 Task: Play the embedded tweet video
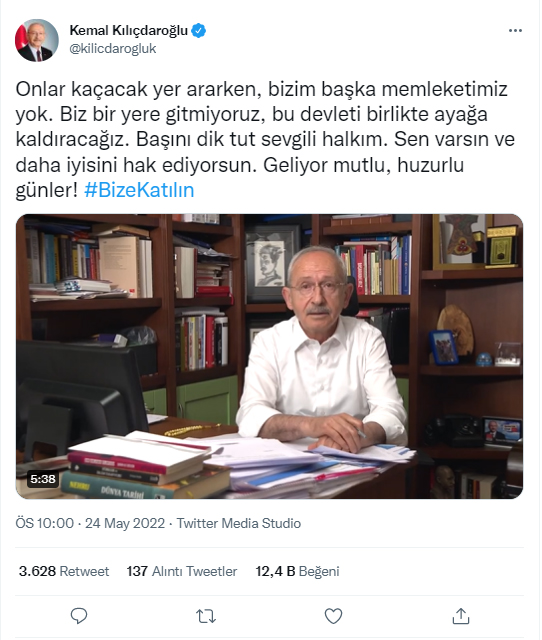(269, 356)
